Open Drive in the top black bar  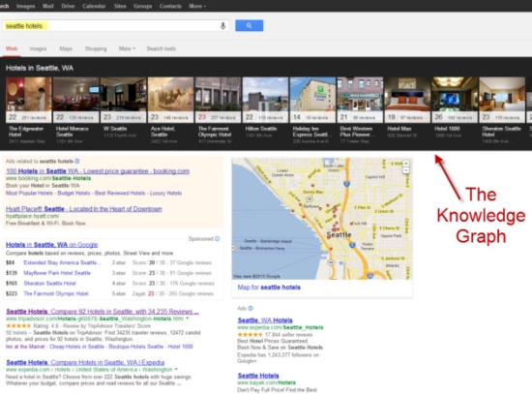(x=68, y=6)
